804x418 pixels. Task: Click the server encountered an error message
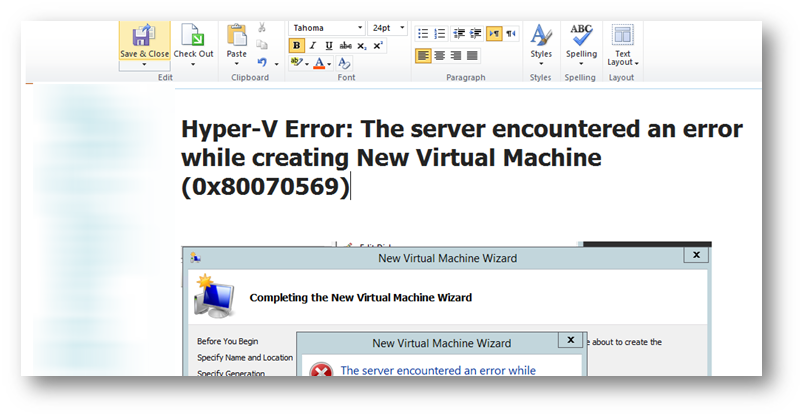click(x=438, y=370)
